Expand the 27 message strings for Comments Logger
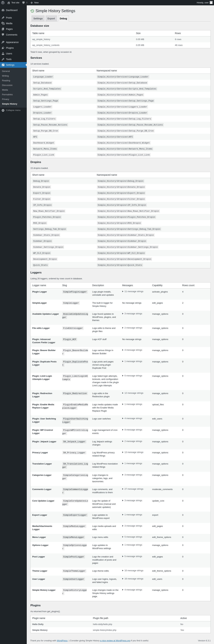214x644 pixels. 133,489
